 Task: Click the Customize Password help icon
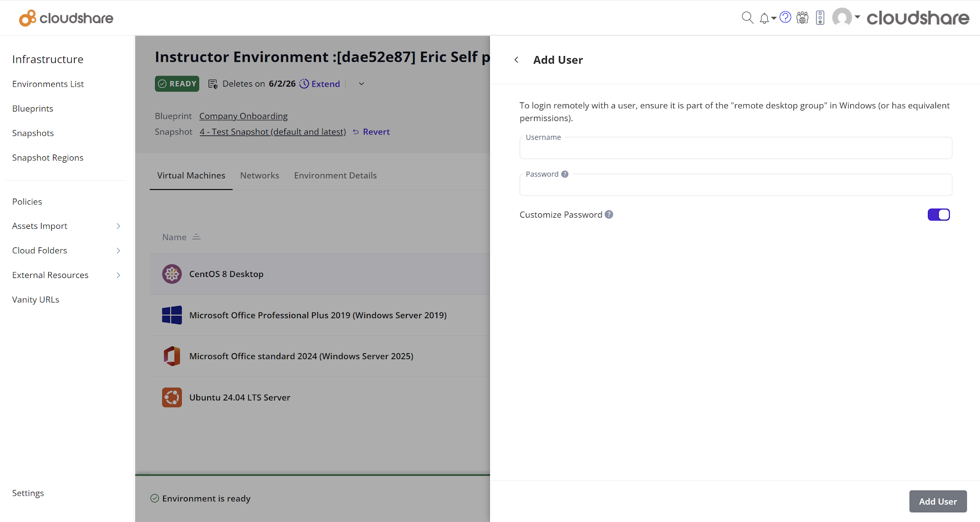(609, 214)
